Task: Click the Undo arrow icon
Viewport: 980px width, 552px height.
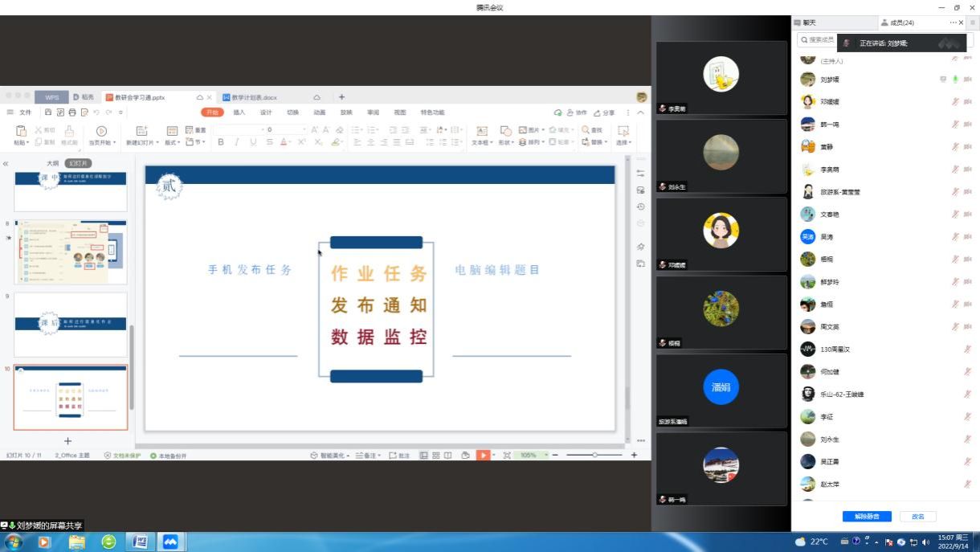Action: [96, 112]
